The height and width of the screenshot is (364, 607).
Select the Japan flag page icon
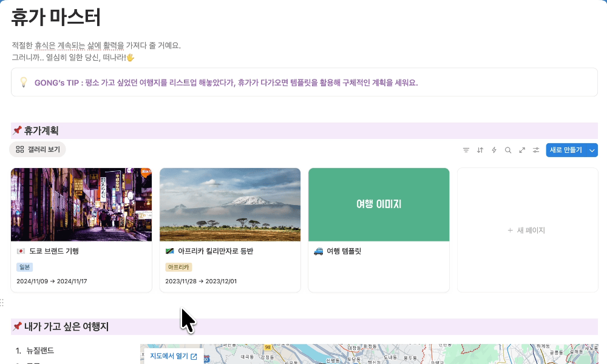[21, 251]
